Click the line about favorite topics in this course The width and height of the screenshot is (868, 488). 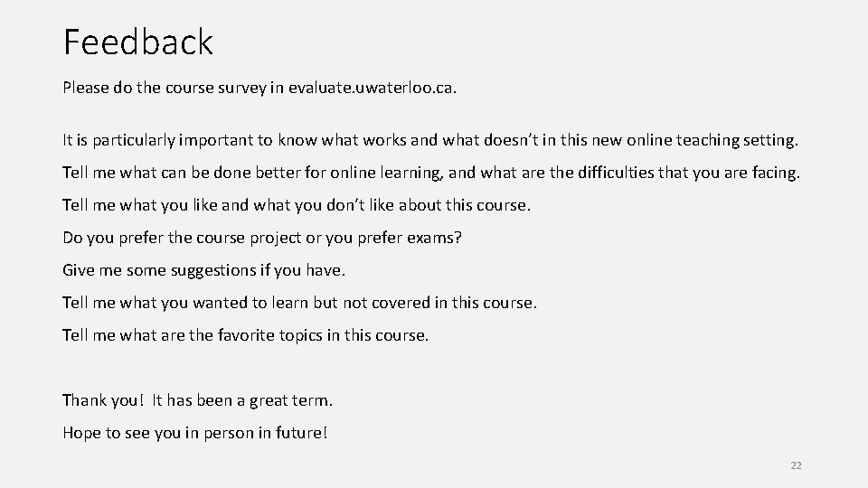(x=246, y=335)
